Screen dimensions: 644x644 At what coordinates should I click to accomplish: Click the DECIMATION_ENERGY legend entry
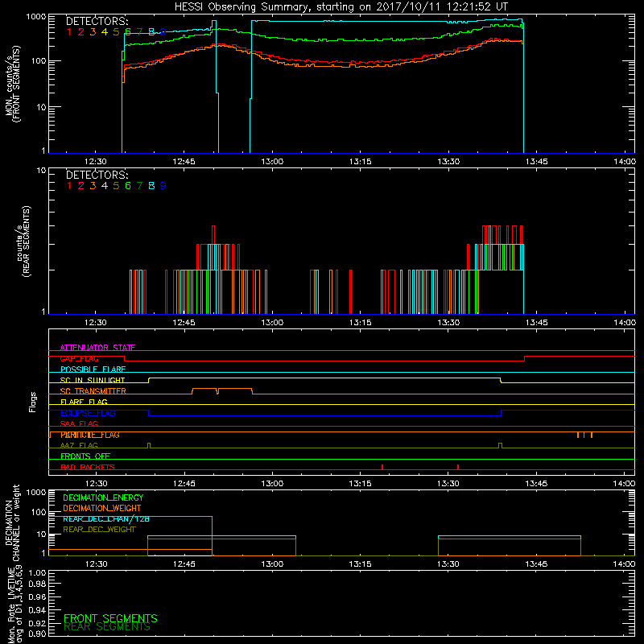point(103,497)
